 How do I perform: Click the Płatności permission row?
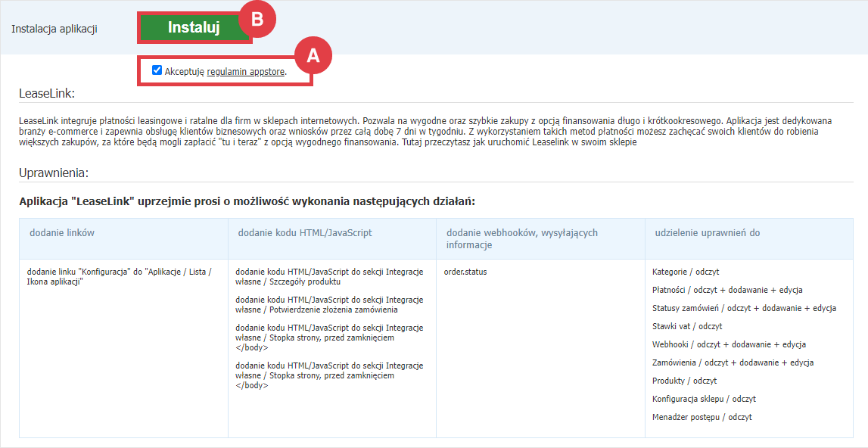[727, 290]
